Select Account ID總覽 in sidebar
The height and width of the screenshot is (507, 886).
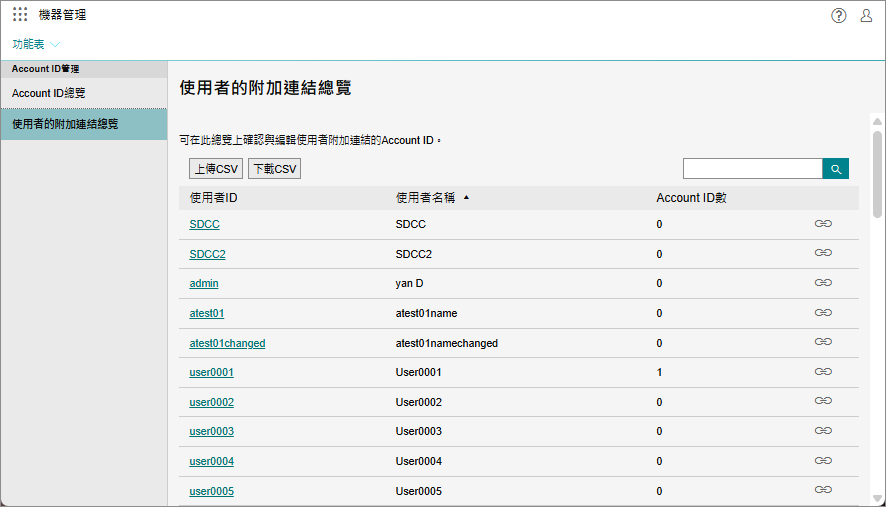pos(48,93)
